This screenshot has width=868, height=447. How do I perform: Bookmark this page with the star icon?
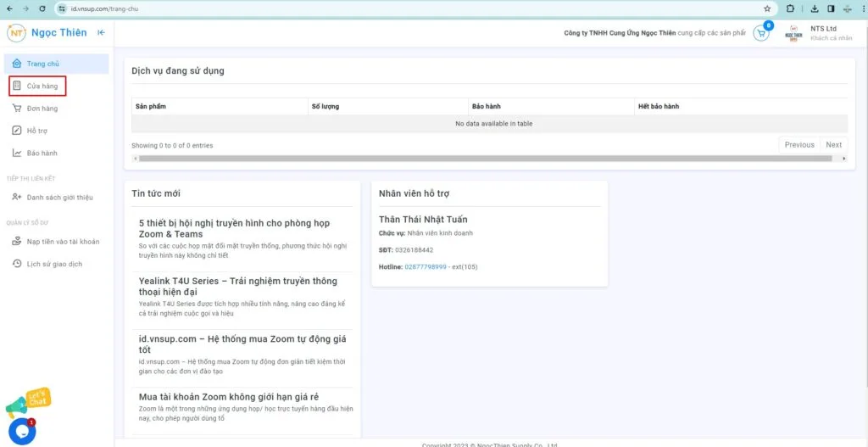pos(767,8)
